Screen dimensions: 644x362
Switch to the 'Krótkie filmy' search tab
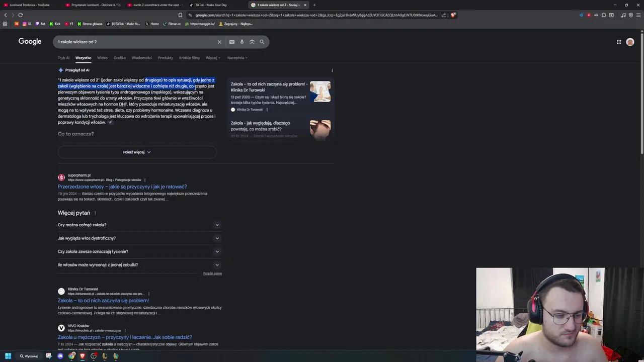189,58
